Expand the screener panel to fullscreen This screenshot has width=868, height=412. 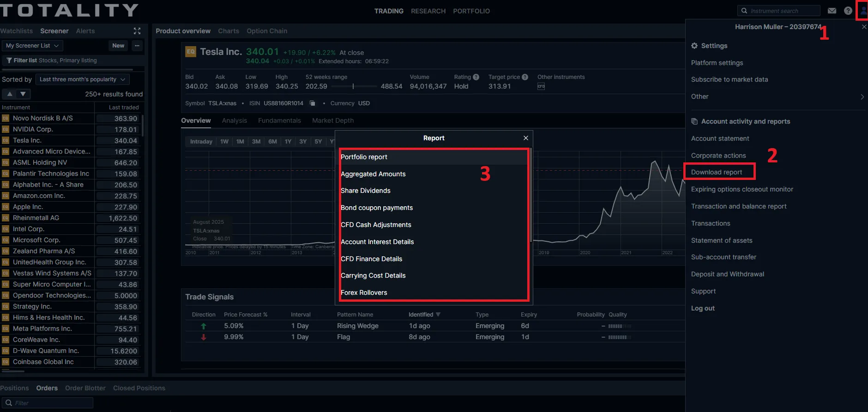point(137,31)
